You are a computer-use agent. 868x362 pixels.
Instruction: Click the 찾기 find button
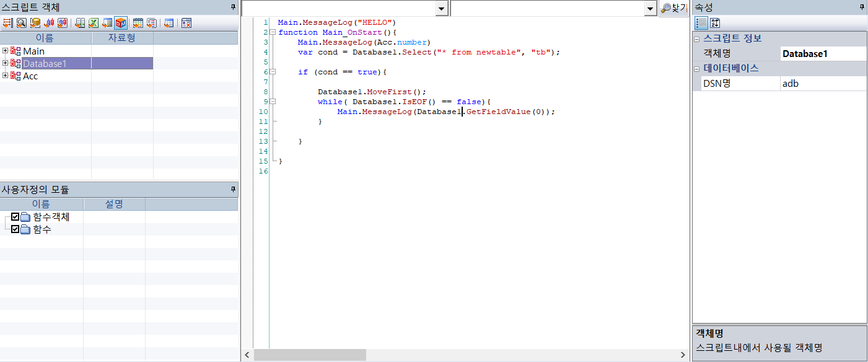pyautogui.click(x=673, y=8)
